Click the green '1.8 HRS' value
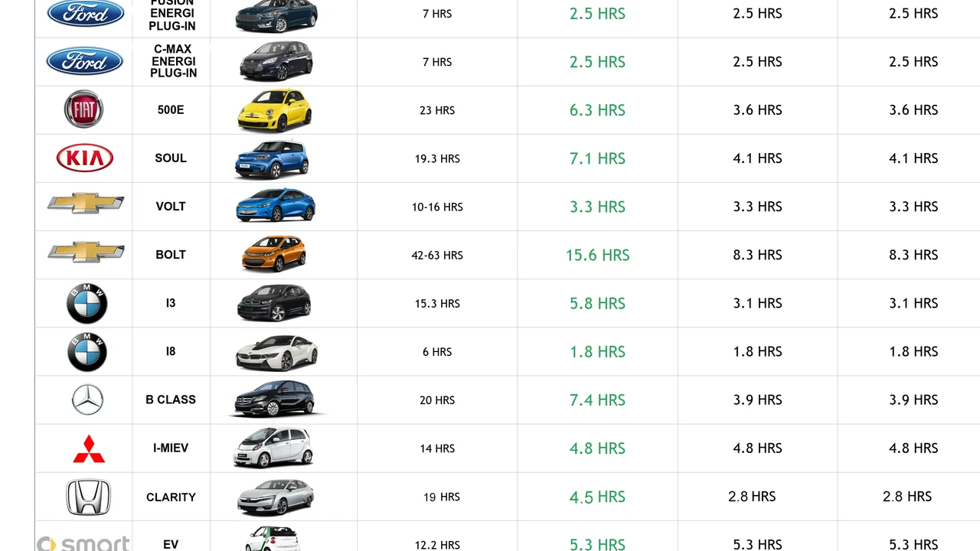 (x=597, y=351)
